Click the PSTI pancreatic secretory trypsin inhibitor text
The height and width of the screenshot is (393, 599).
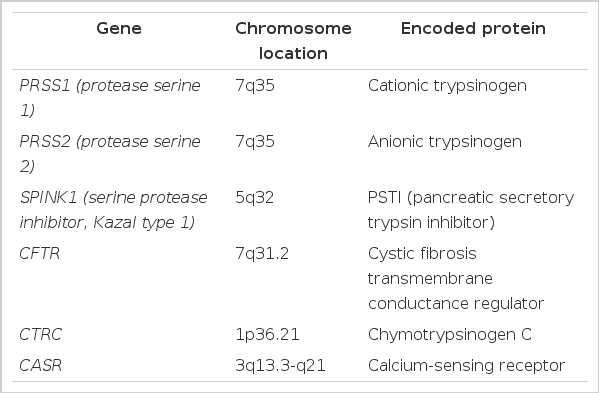tap(471, 210)
